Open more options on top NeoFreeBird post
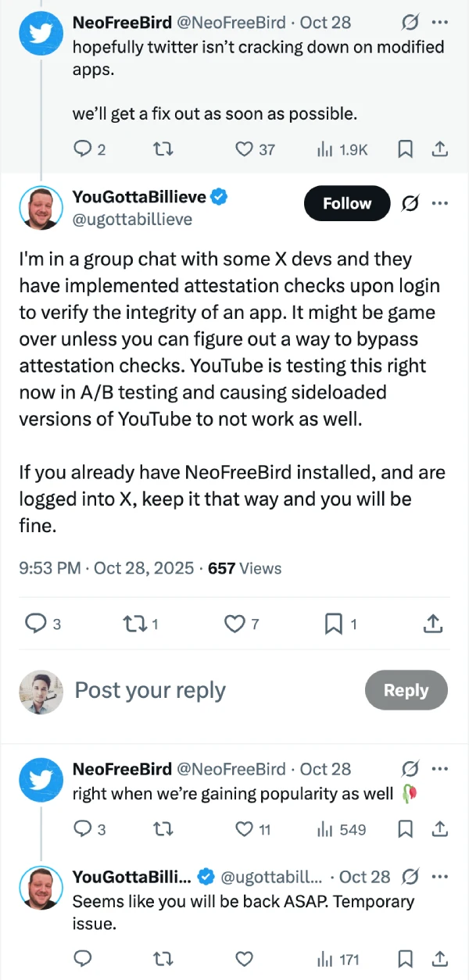This screenshot has height=980, width=469. click(x=440, y=23)
